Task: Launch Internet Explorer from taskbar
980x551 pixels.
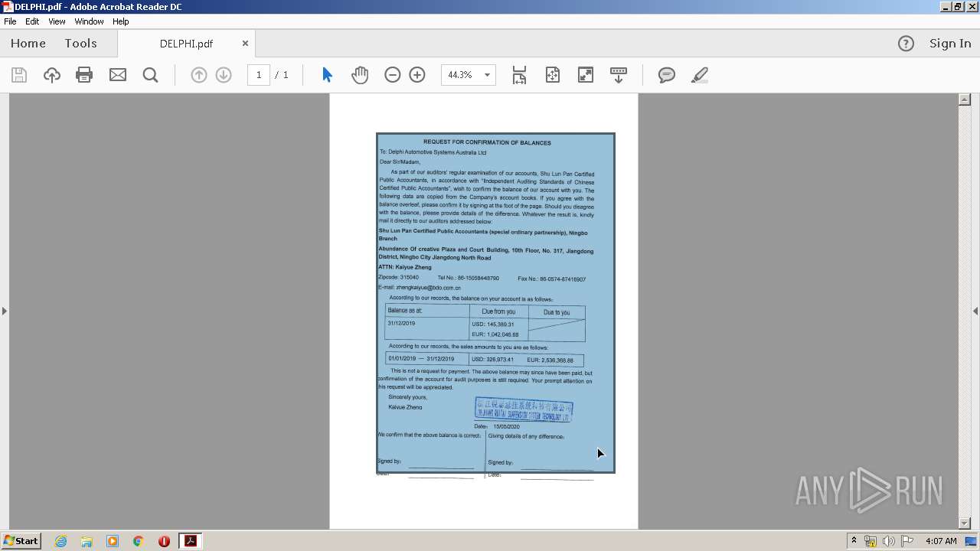Action: pyautogui.click(x=60, y=541)
